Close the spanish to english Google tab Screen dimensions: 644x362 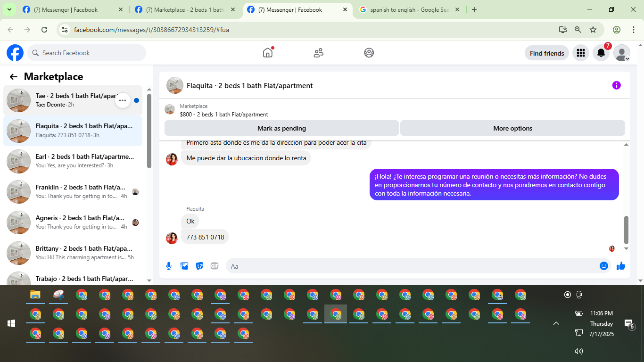(457, 9)
